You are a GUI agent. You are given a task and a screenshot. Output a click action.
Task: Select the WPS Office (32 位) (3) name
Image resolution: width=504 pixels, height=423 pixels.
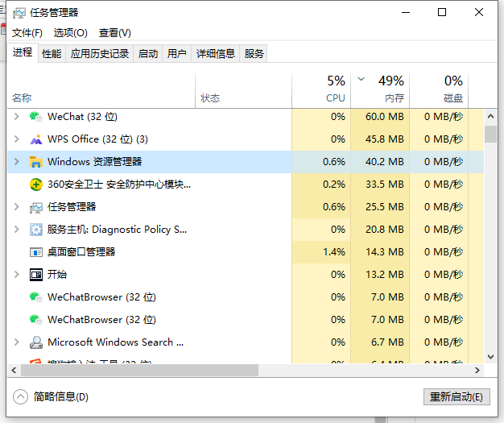click(97, 139)
